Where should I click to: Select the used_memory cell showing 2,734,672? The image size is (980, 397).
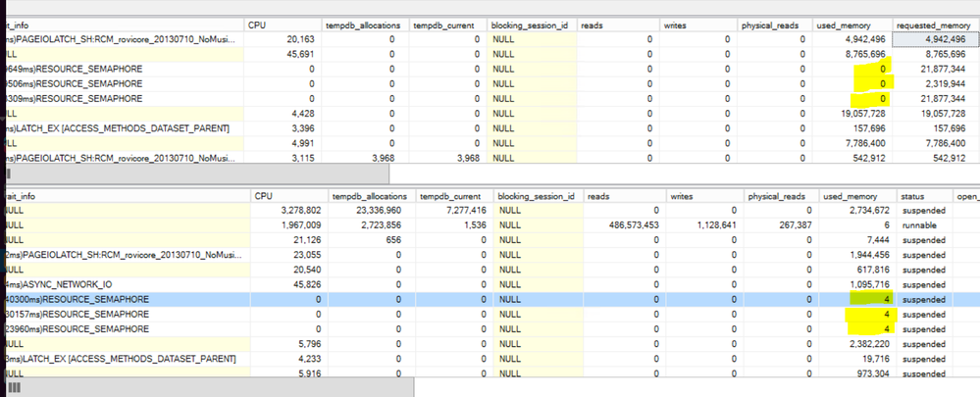(857, 211)
